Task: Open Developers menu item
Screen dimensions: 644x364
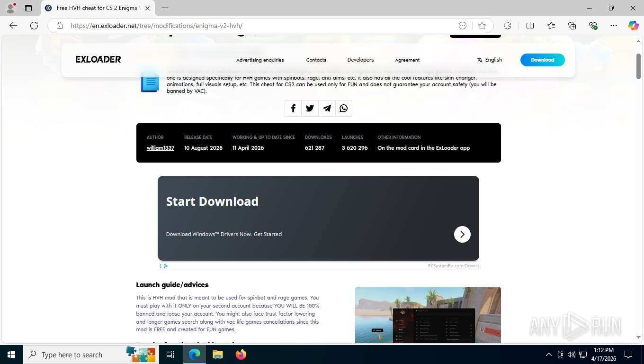Action: click(360, 60)
